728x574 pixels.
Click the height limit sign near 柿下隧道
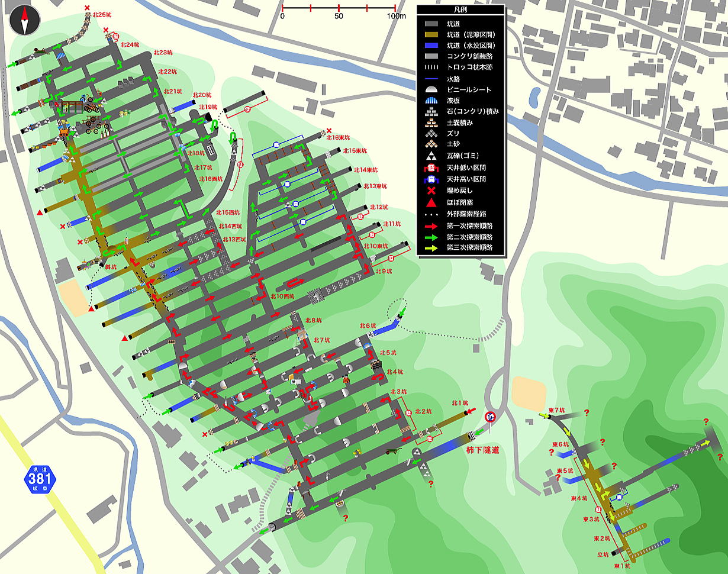click(490, 417)
